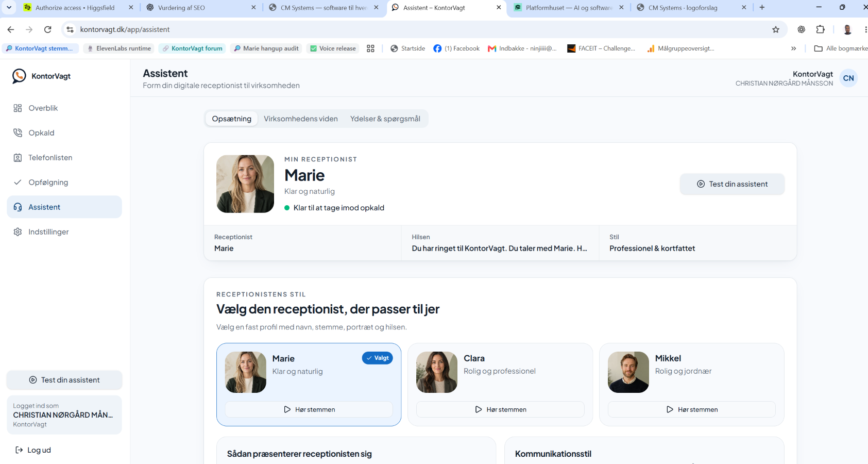Screen dimensions: 868x464
Task: Click Test din assistent in Marie card
Action: [x=732, y=184]
